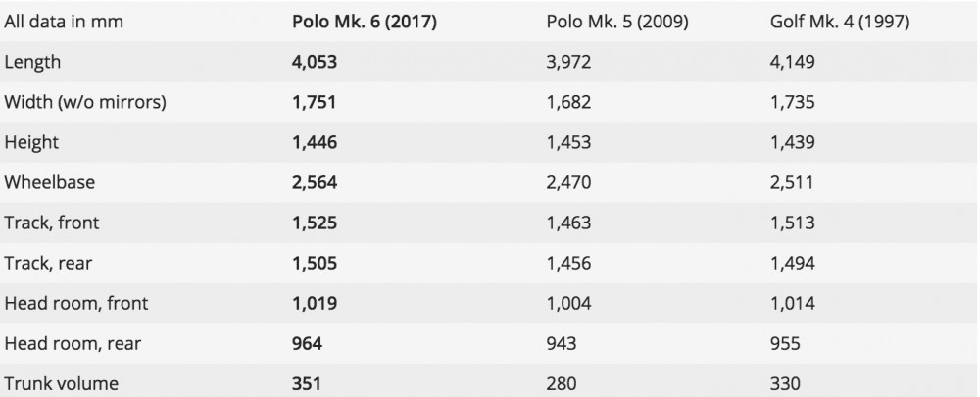This screenshot has height=397, width=980.
Task: Select the Width (w/o mirrors) row label
Action: click(x=85, y=102)
